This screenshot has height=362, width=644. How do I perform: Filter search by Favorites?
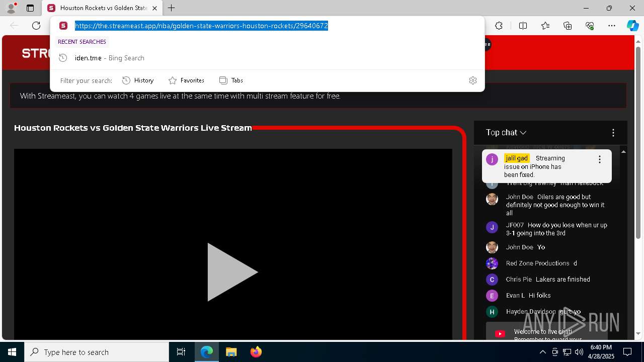coord(186,80)
